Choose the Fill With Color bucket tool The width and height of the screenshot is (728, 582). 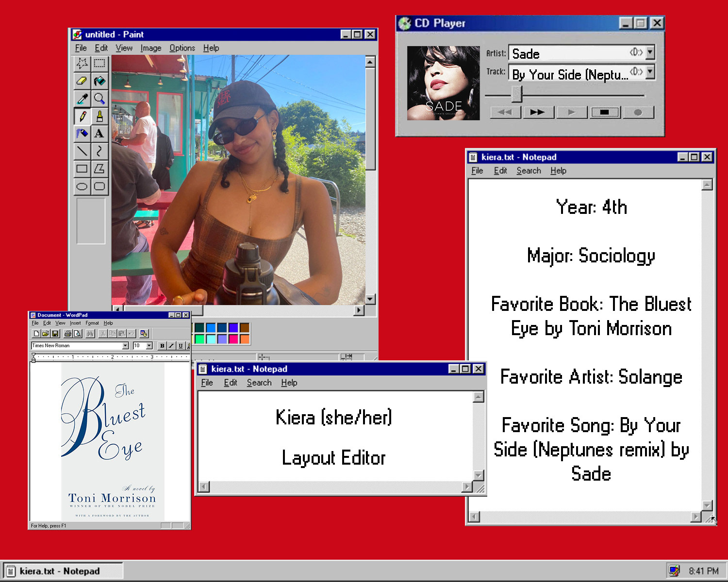pyautogui.click(x=99, y=81)
